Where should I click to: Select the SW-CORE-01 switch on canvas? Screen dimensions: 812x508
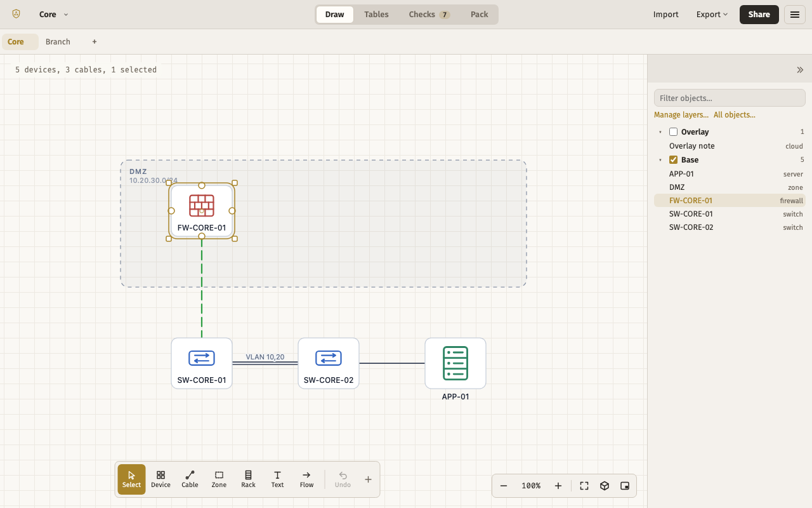click(x=202, y=363)
